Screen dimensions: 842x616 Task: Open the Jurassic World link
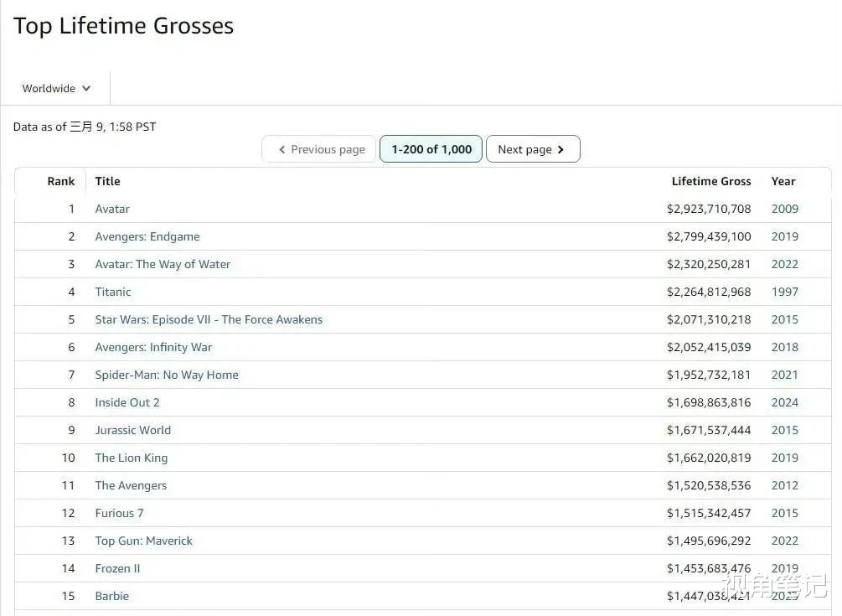tap(132, 430)
